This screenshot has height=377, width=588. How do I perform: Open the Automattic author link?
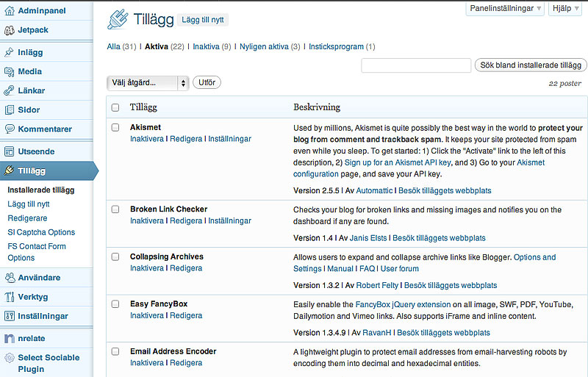[374, 190]
